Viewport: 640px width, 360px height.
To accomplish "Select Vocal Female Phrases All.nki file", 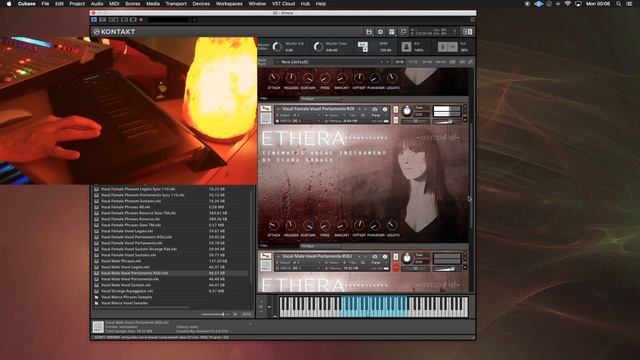I will pyautogui.click(x=126, y=207).
